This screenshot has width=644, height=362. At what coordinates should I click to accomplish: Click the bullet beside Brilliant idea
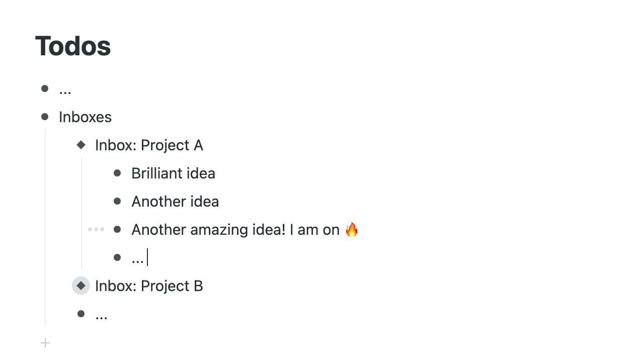pyautogui.click(x=117, y=173)
